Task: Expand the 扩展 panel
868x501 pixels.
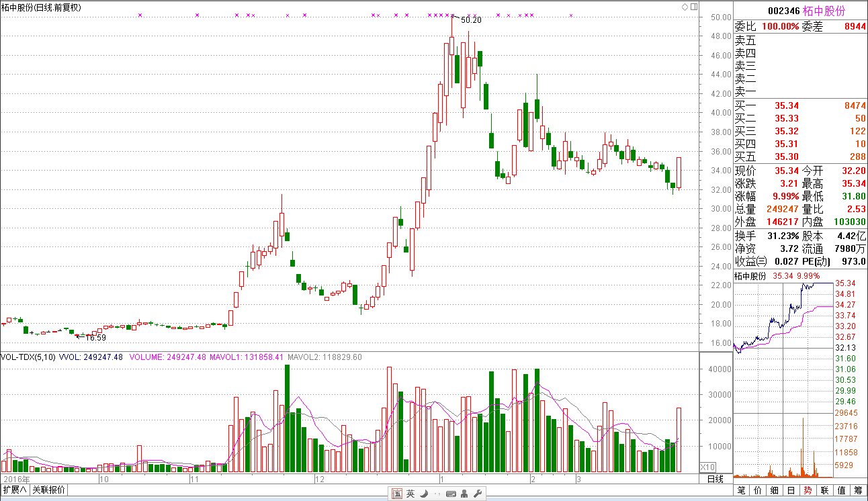Action: [14, 490]
